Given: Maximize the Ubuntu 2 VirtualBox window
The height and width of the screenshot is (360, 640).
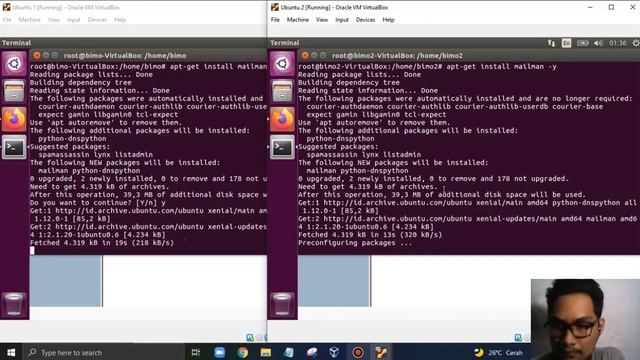Looking at the screenshot, I should [x=611, y=7].
